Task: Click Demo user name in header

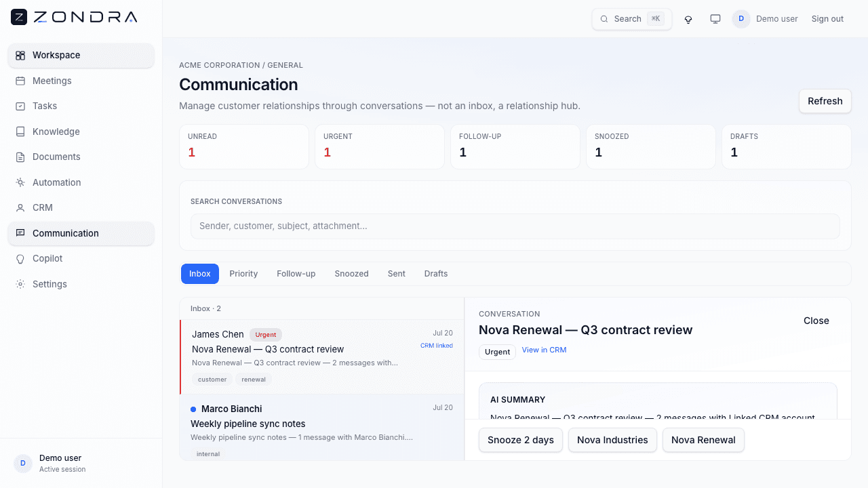Action: click(777, 19)
